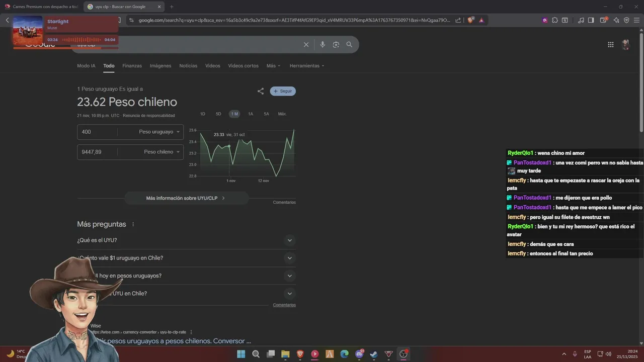Image resolution: width=644 pixels, height=362 pixels.
Task: Open Steam from taskbar
Action: (374, 354)
